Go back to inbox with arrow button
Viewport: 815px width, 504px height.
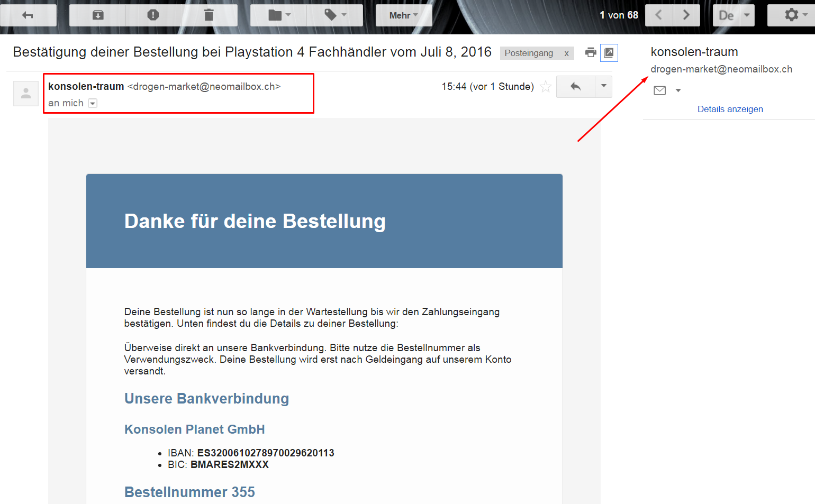[x=28, y=15]
